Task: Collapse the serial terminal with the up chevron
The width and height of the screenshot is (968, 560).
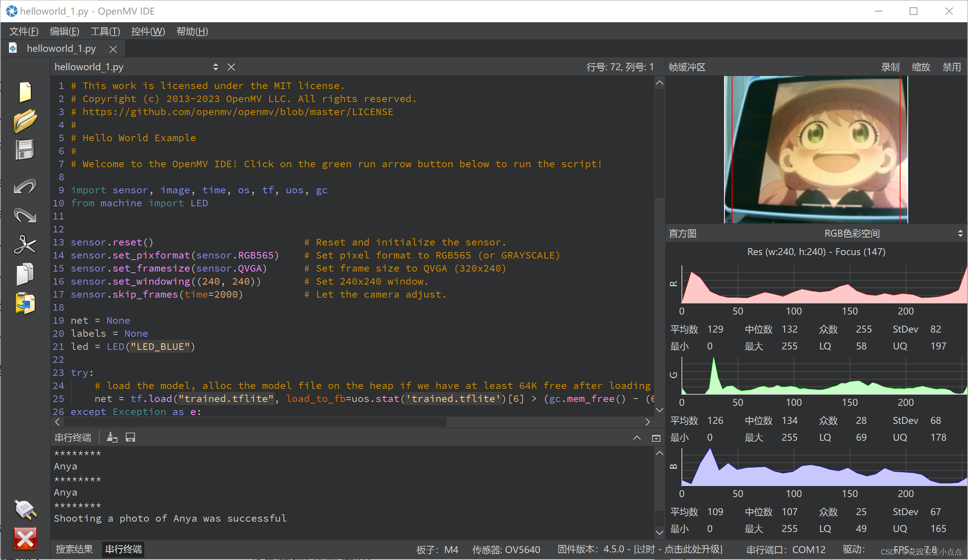Action: pos(637,438)
